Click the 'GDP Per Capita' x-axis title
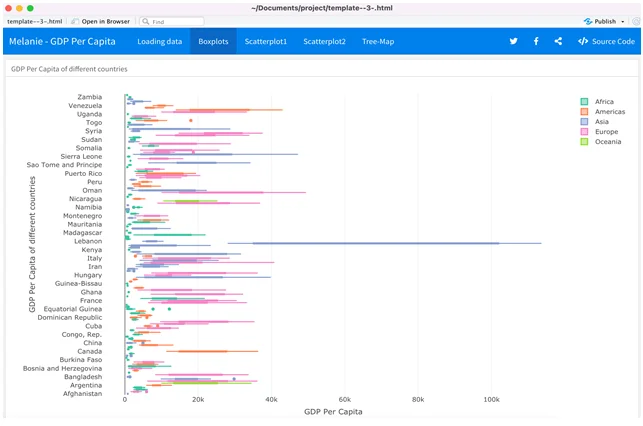The height and width of the screenshot is (426, 643). (x=333, y=412)
